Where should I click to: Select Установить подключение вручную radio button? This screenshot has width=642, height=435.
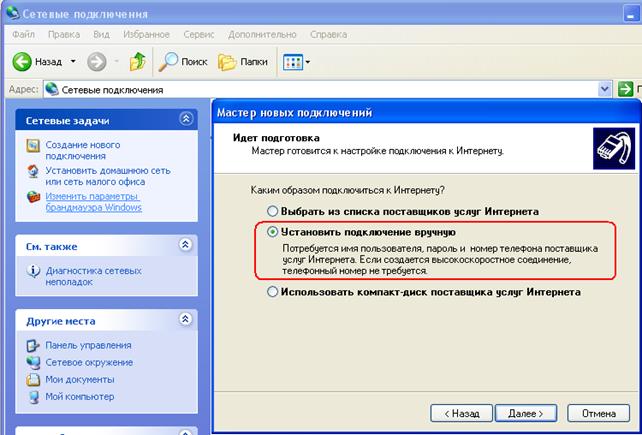pos(272,232)
